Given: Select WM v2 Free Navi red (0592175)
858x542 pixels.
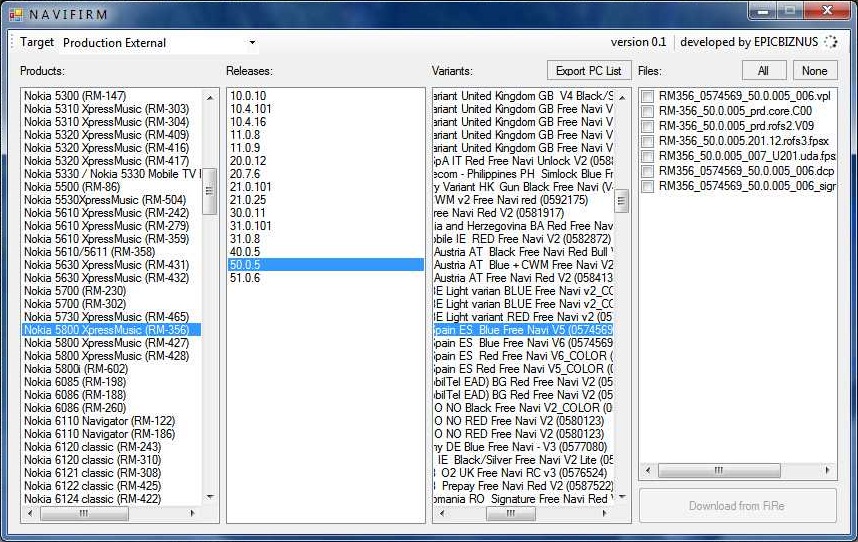Looking at the screenshot, I should [524, 200].
